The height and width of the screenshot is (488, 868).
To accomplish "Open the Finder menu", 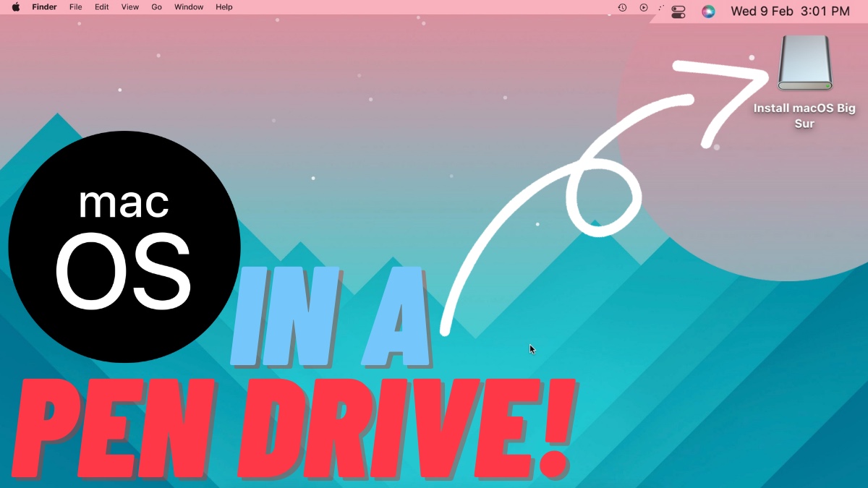I will (x=44, y=7).
